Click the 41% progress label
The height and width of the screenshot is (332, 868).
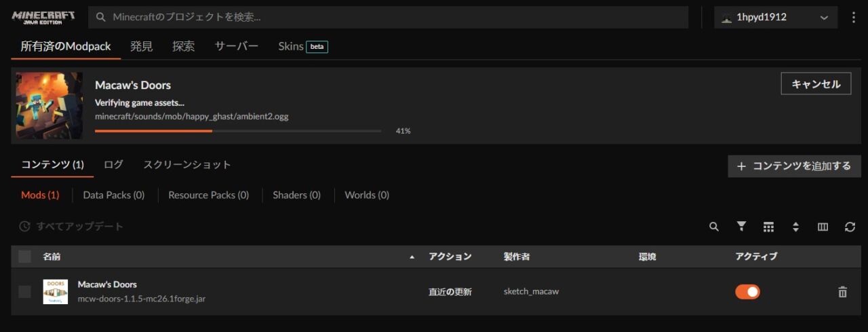(403, 131)
